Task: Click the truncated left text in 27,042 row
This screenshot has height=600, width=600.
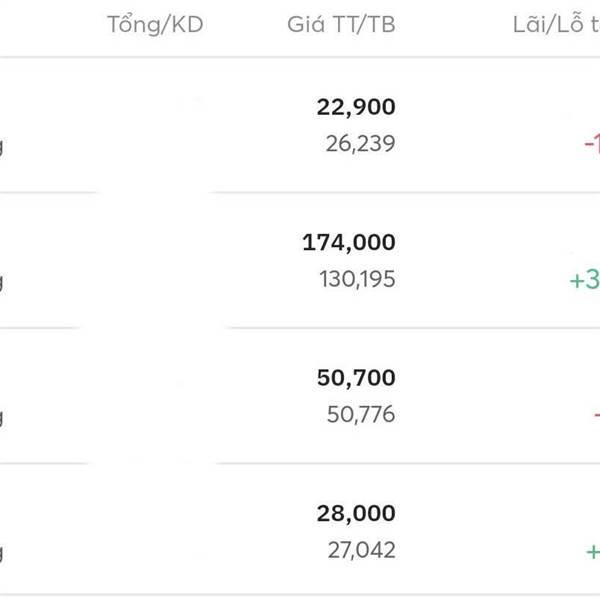Action: [2, 553]
